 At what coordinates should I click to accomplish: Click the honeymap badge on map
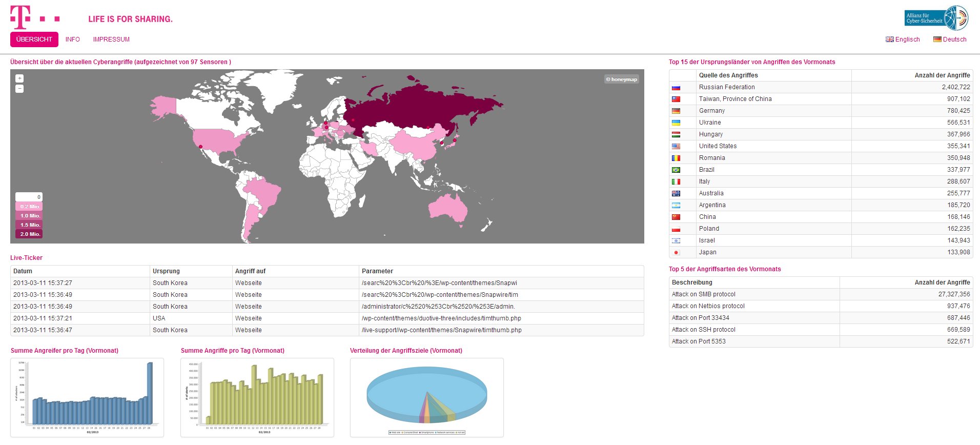621,79
